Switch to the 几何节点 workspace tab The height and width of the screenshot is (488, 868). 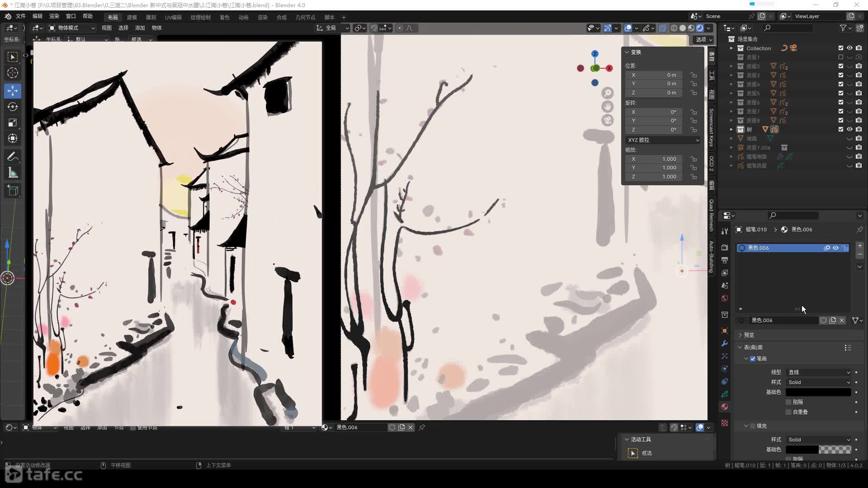click(x=305, y=17)
